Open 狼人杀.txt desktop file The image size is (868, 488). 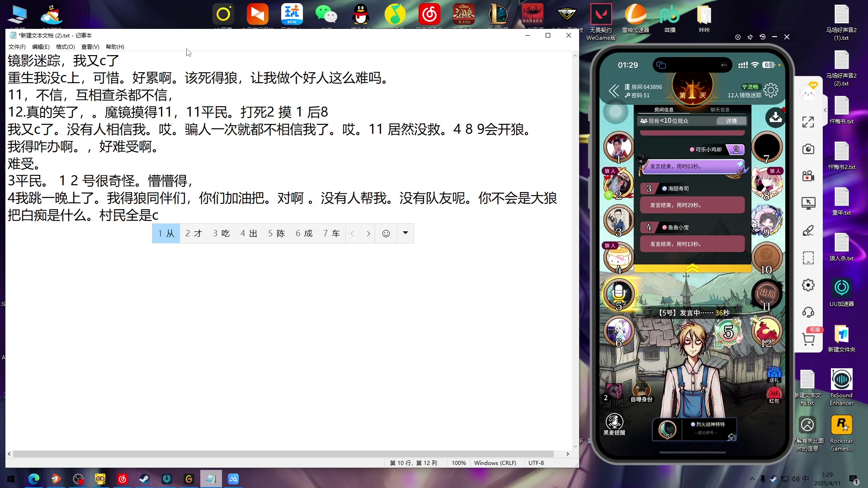[x=841, y=247]
